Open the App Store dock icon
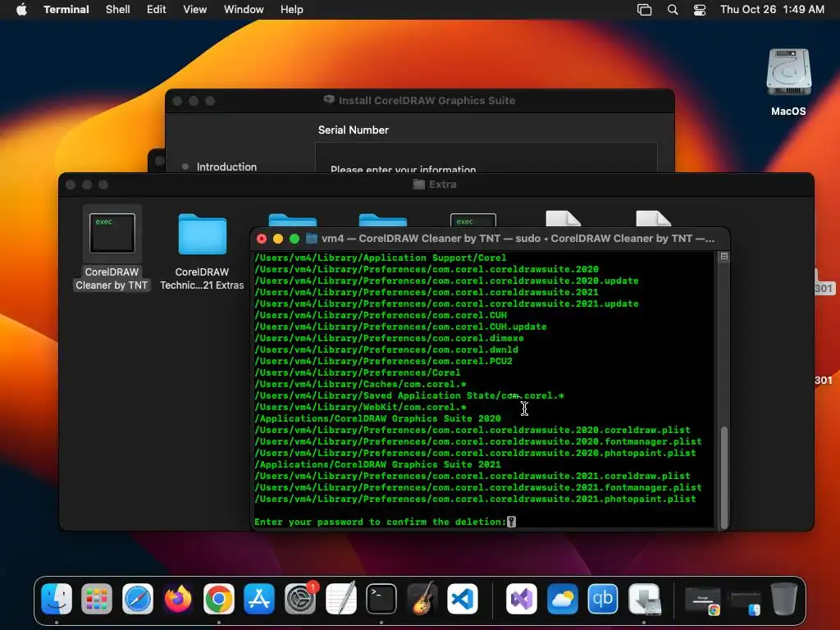 259,598
